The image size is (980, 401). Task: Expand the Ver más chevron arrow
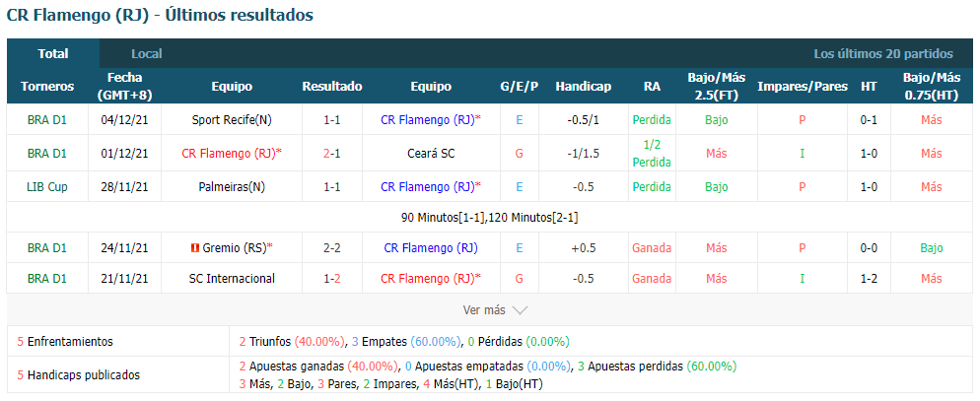[x=520, y=309]
